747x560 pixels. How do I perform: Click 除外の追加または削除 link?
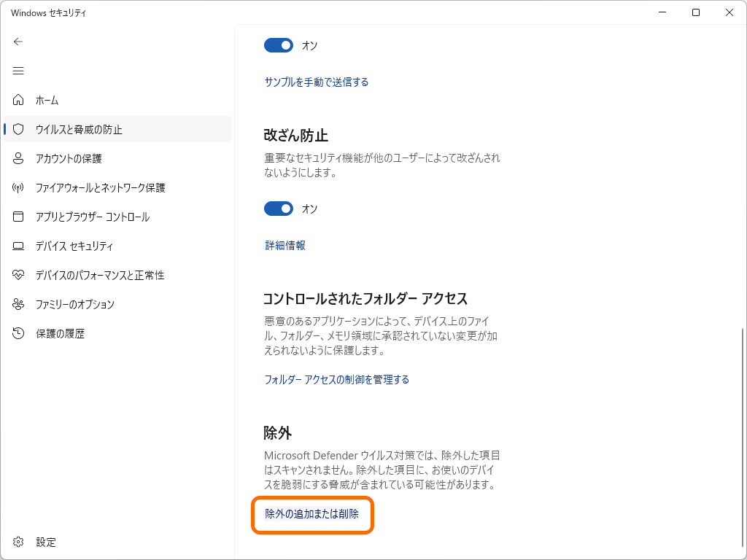coord(311,514)
